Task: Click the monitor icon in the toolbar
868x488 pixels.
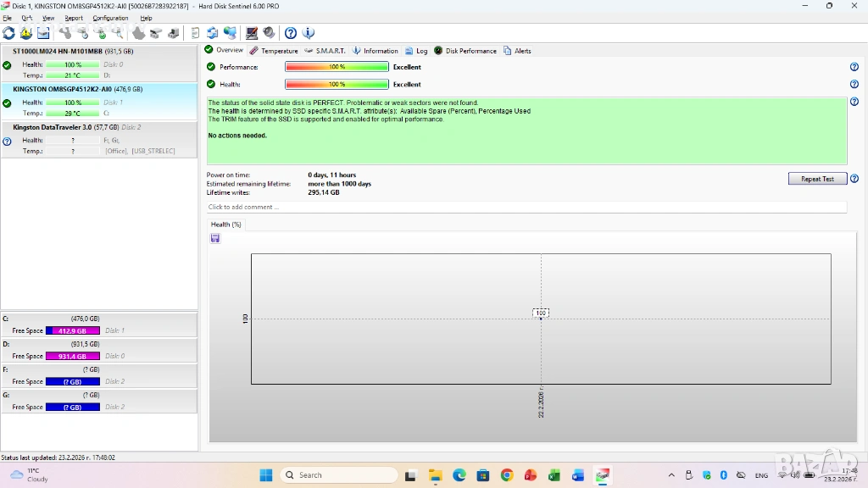Action: tap(252, 33)
